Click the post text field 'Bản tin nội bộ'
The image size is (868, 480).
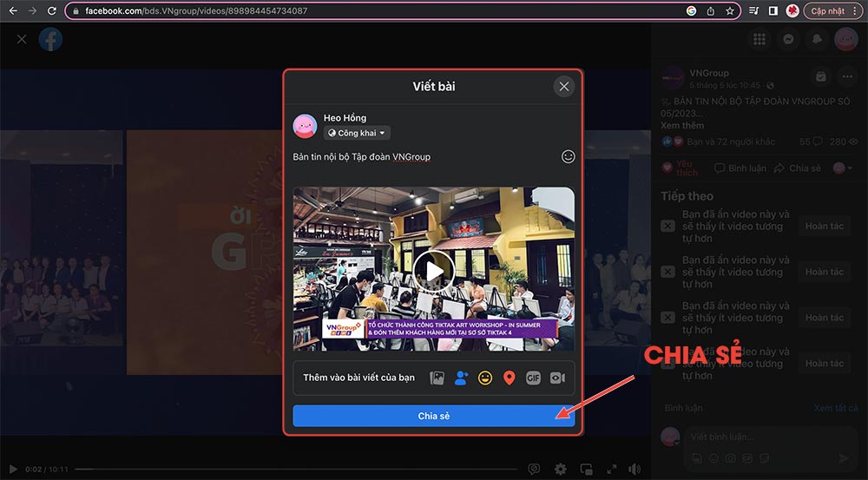pyautogui.click(x=361, y=157)
